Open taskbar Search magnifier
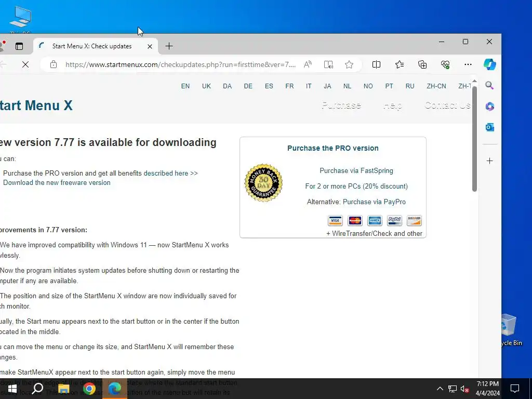Viewport: 532px width, 399px height. (x=37, y=389)
